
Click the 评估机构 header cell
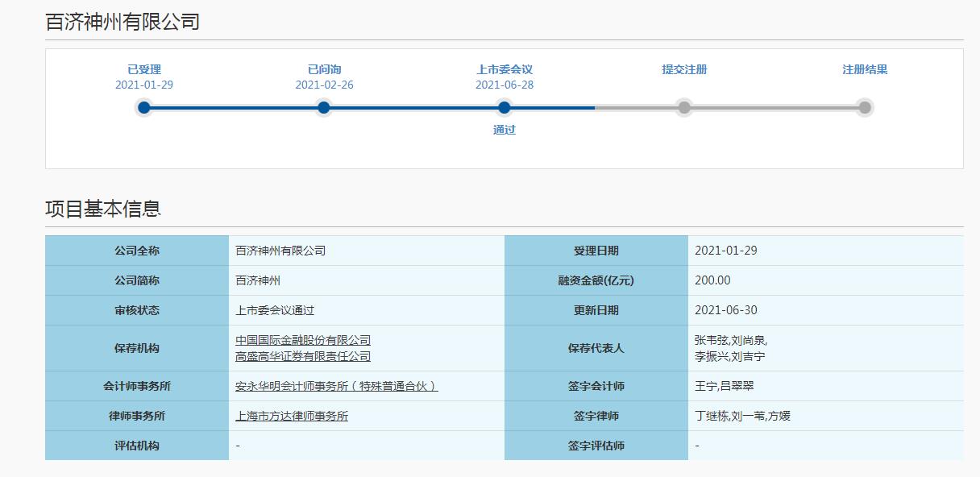point(137,446)
